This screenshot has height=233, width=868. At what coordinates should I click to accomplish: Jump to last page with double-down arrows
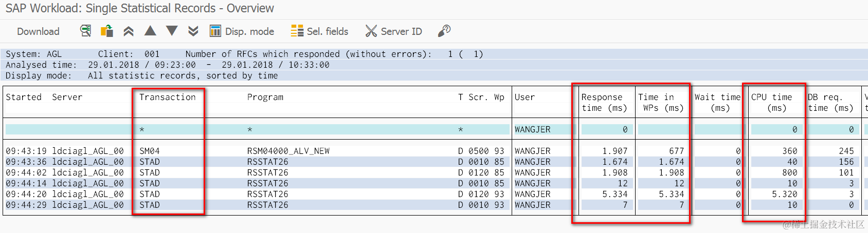point(193,31)
